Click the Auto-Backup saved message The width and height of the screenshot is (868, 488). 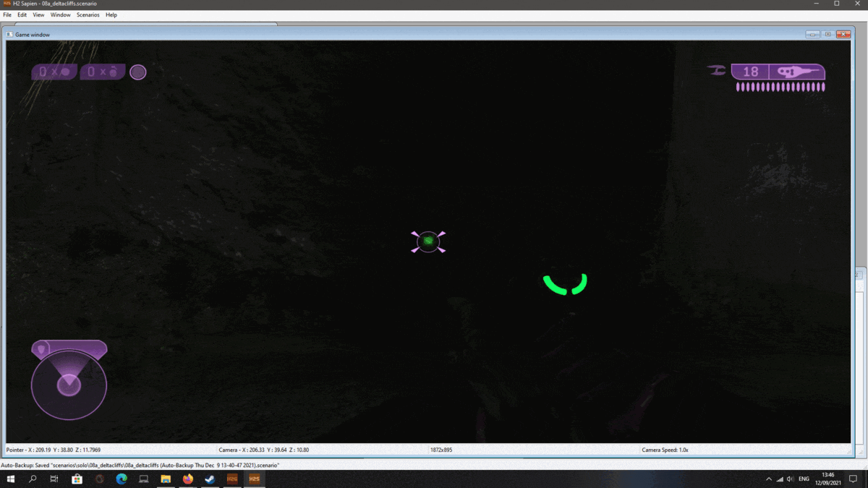[x=140, y=465]
